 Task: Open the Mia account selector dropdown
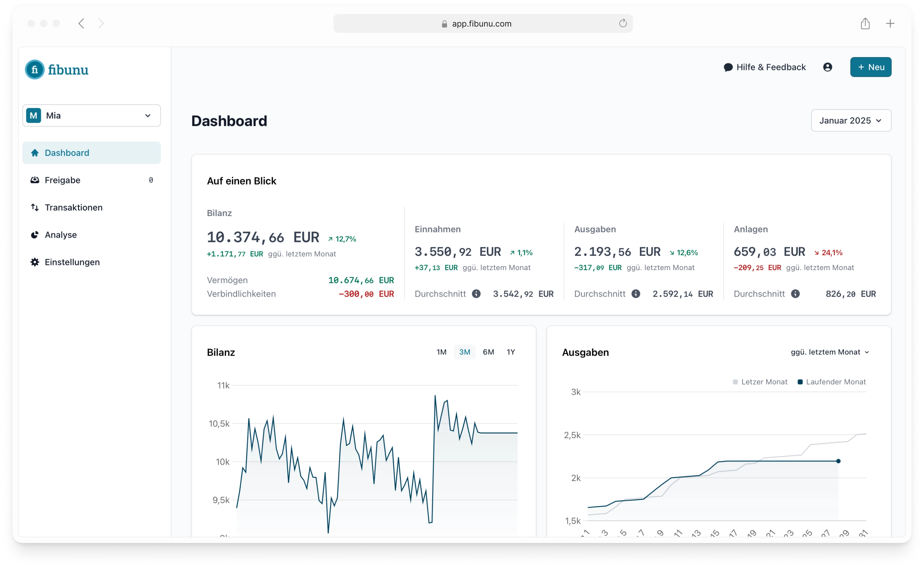click(x=91, y=116)
